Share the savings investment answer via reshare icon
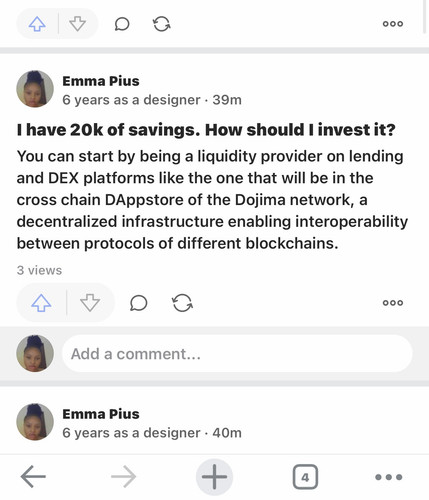This screenshot has height=500, width=429. coord(182,303)
